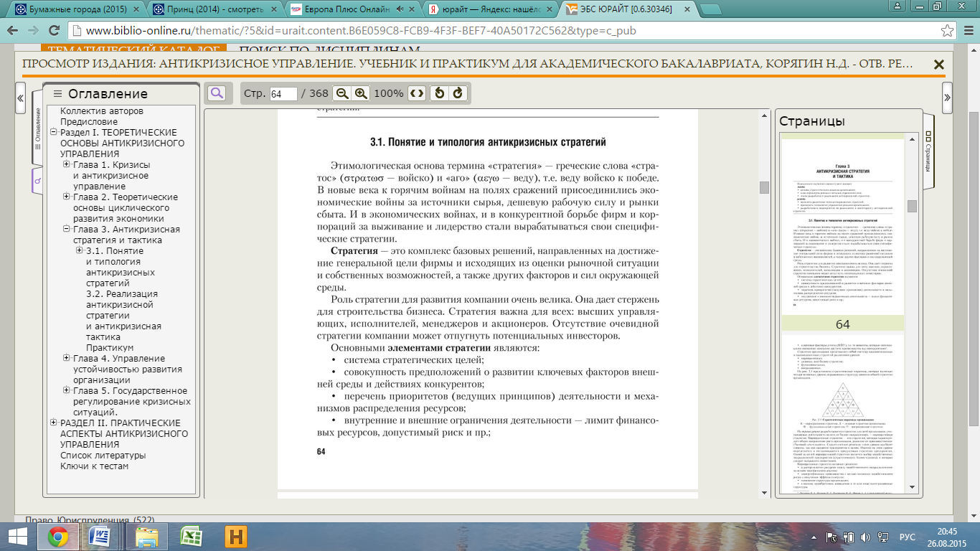
Task: Open Excel from taskbar
Action: click(x=192, y=537)
